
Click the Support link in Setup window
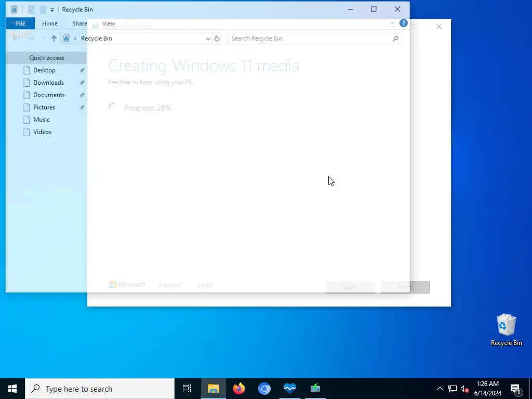click(x=169, y=285)
